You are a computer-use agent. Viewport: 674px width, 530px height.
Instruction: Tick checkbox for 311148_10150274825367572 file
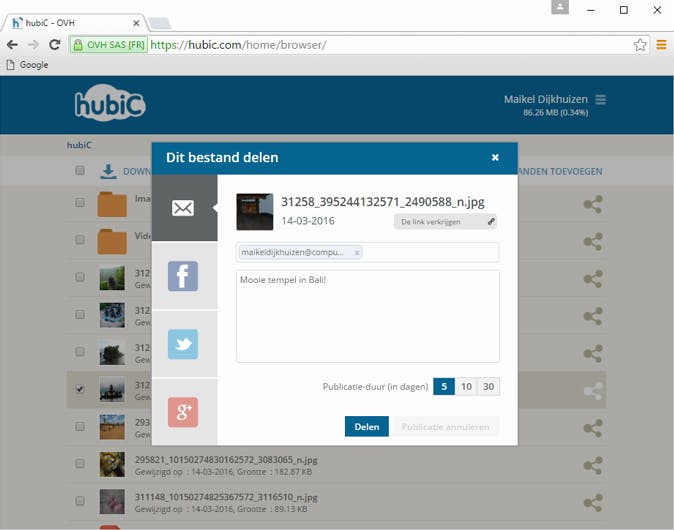(80, 501)
